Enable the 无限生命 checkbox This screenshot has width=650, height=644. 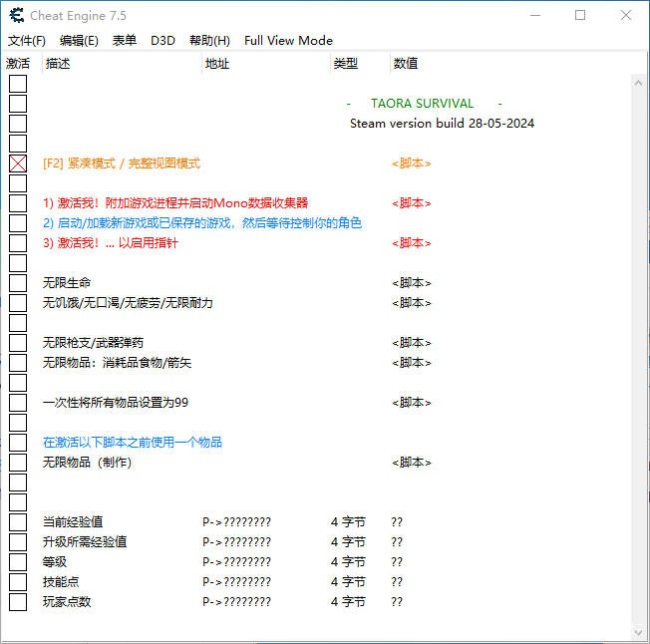18,283
